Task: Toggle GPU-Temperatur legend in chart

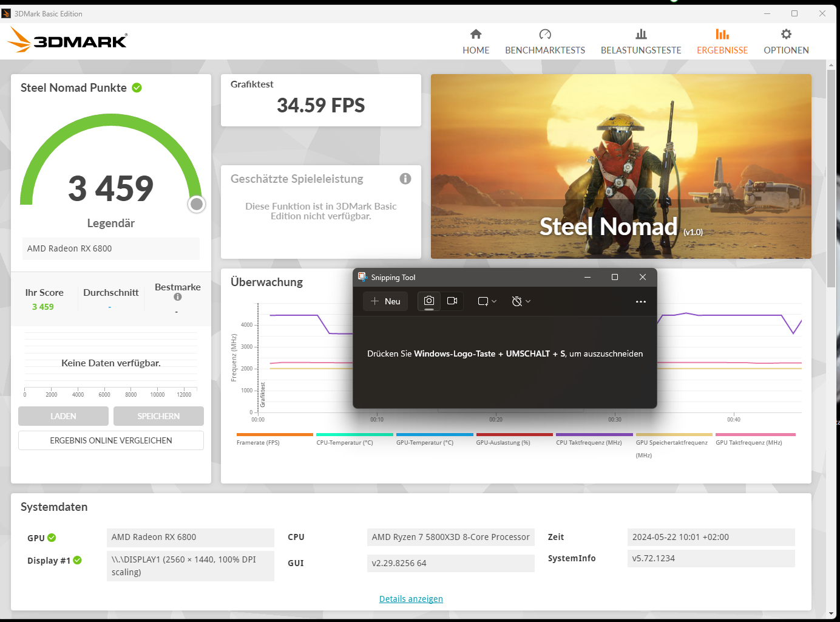Action: (x=435, y=440)
